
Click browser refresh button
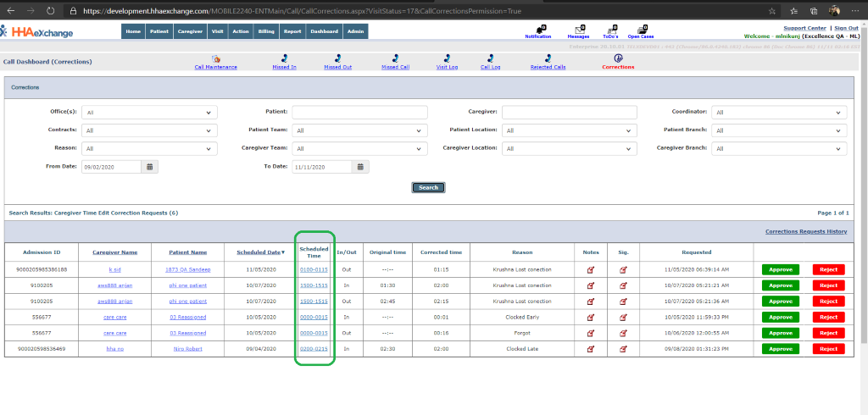[50, 10]
